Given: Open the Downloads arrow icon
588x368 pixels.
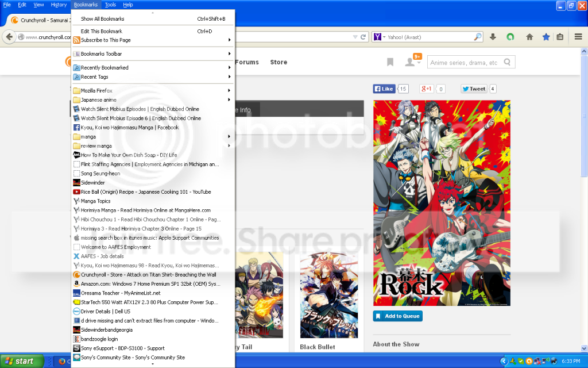Looking at the screenshot, I should pos(493,37).
